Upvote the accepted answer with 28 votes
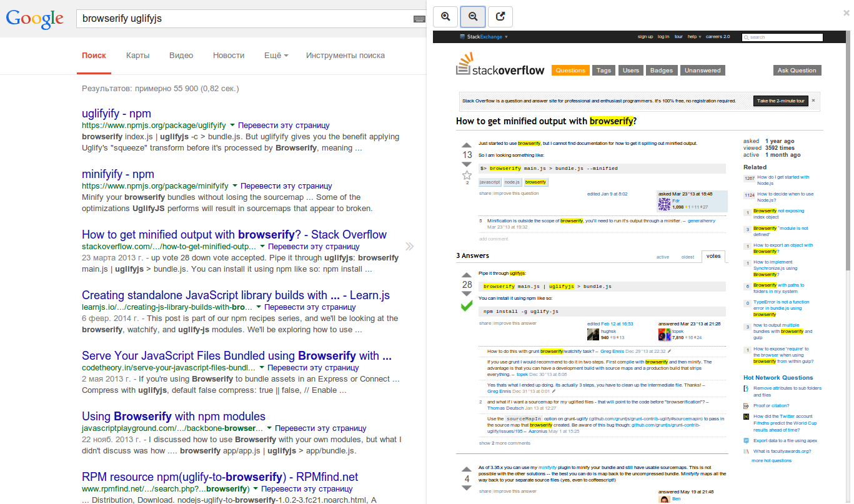854x504 pixels. coord(467,275)
